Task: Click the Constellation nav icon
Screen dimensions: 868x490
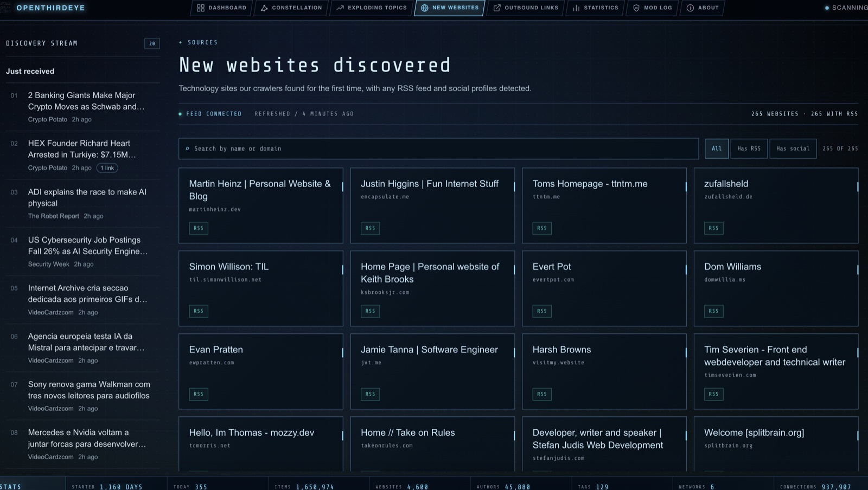Action: click(264, 8)
